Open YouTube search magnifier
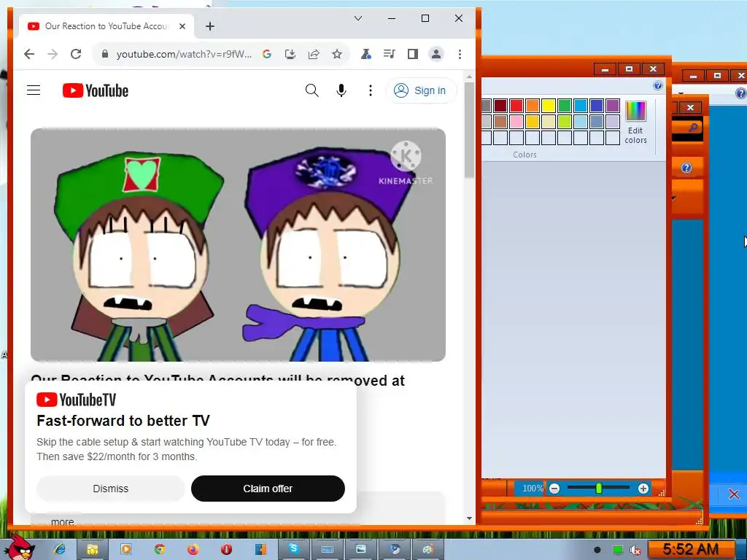747x560 pixels. tap(311, 90)
